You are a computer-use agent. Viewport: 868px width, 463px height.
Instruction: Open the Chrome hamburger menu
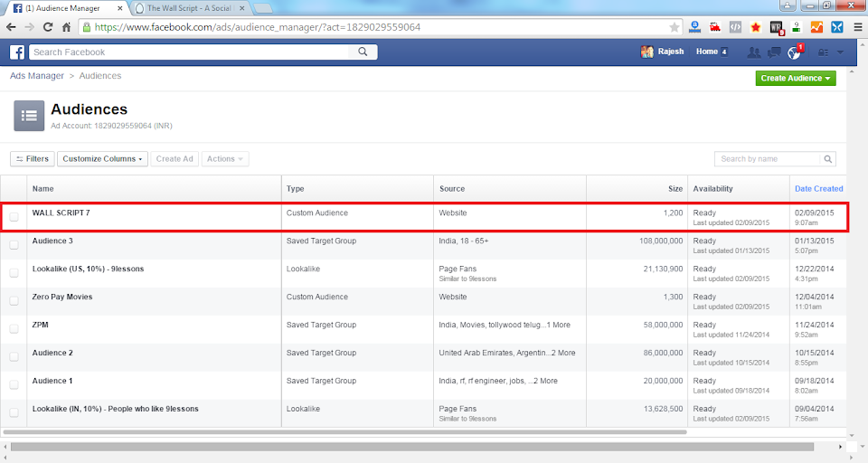pos(857,27)
